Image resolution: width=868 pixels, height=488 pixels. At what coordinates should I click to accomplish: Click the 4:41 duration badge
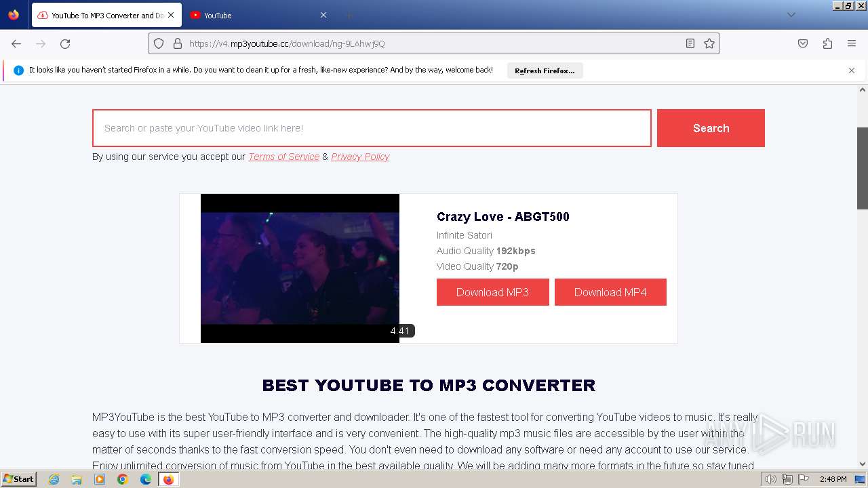pos(400,331)
